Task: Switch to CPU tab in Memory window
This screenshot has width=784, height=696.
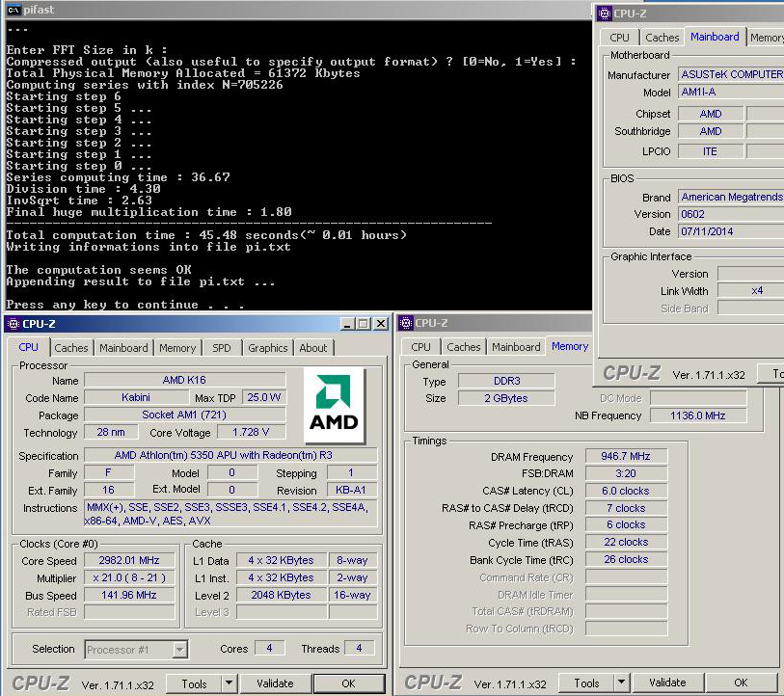Action: click(420, 346)
